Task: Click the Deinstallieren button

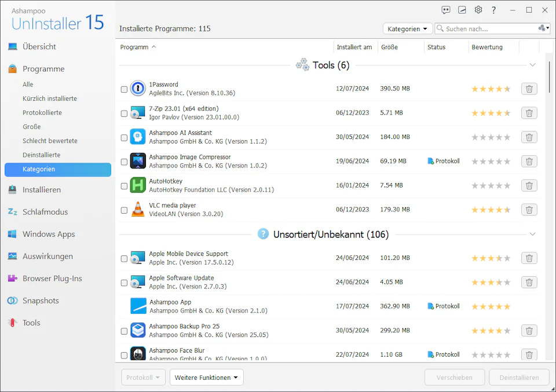Action: pyautogui.click(x=519, y=378)
